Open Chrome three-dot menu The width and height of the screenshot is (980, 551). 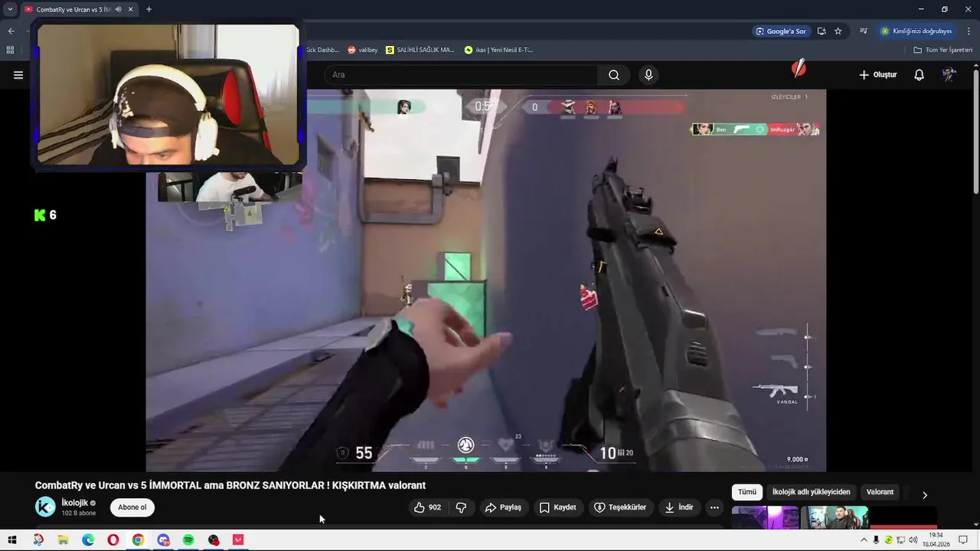969,31
